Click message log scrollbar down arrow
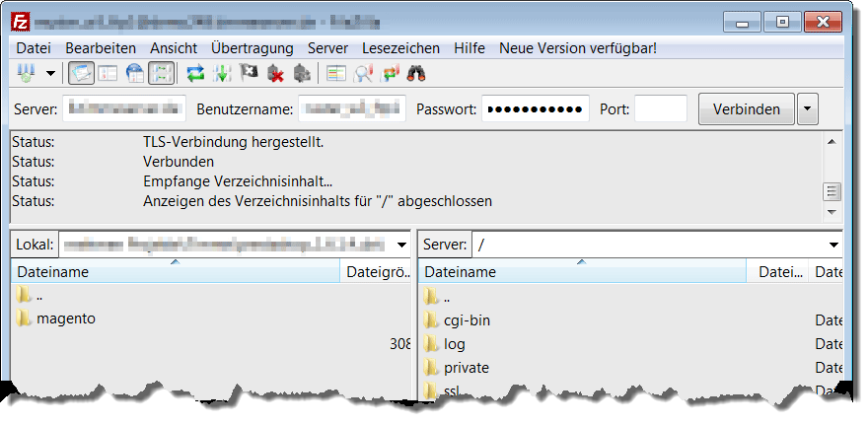Viewport: 868px width, 425px height. point(832,213)
